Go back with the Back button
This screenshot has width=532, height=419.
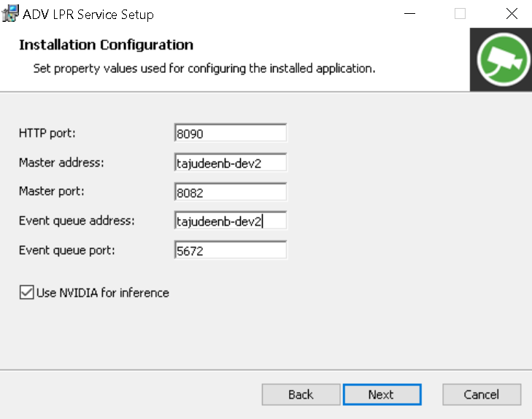tap(301, 394)
